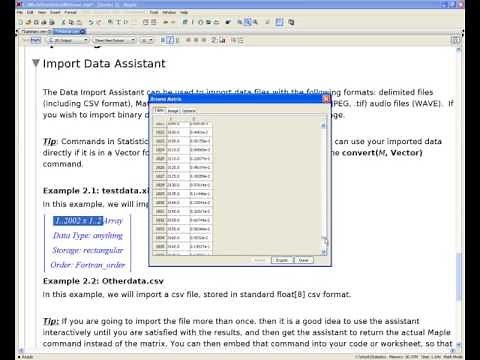Viewport: 480px width, 360px height.
Task: Open the Help menu
Action: coord(184,13)
